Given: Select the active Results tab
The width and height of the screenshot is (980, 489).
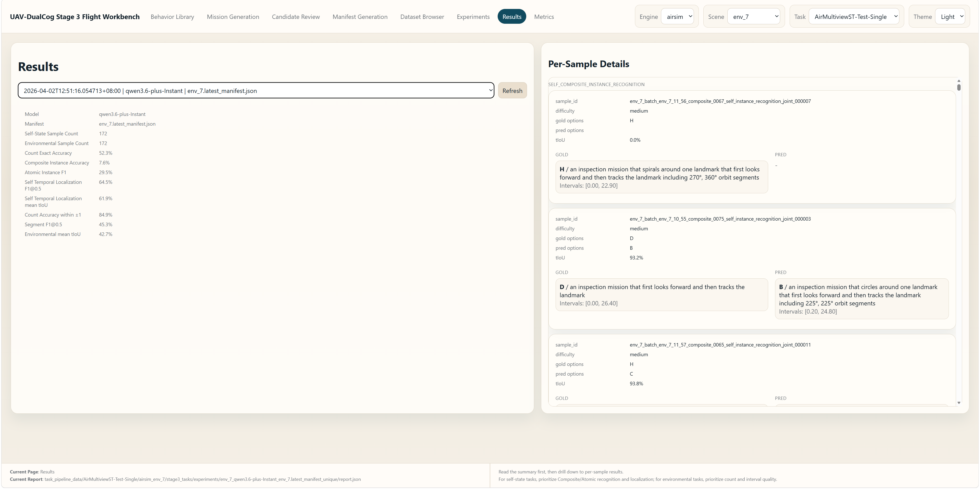Looking at the screenshot, I should point(512,16).
